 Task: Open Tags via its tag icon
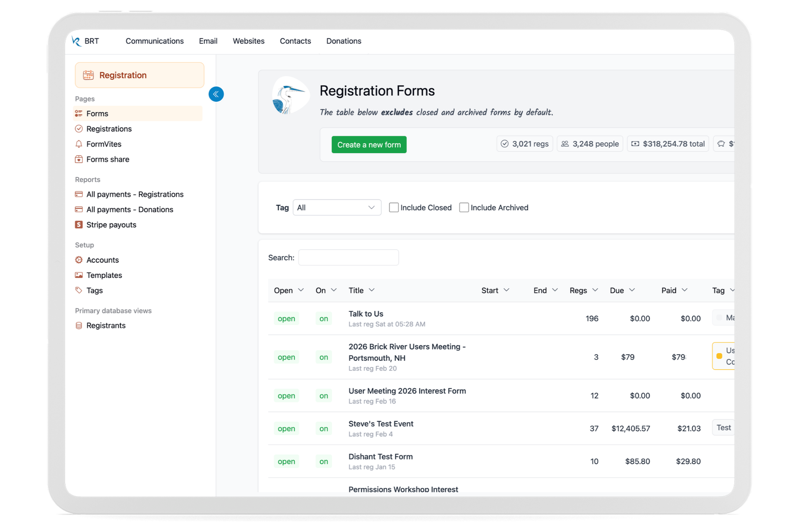coord(79,290)
